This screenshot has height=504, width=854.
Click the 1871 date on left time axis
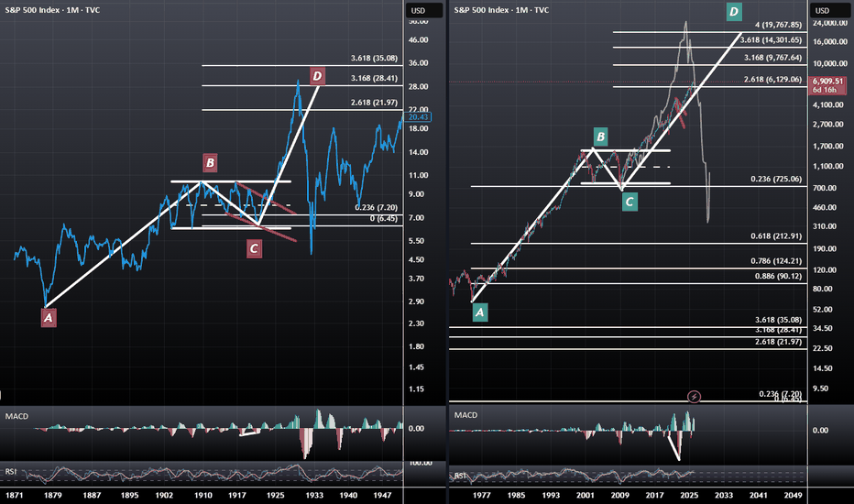click(14, 495)
